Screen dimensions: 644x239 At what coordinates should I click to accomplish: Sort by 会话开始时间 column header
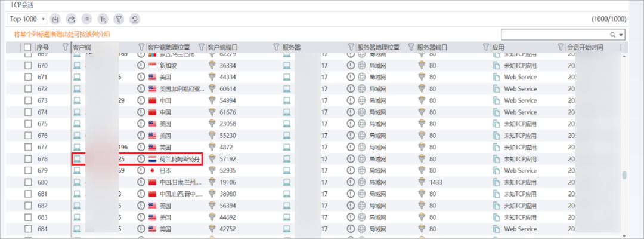point(585,47)
